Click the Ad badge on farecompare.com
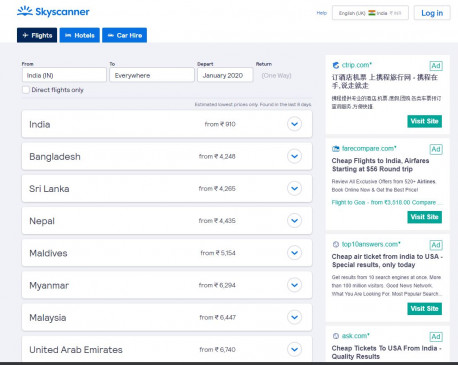This screenshot has width=458, height=365. [x=436, y=149]
